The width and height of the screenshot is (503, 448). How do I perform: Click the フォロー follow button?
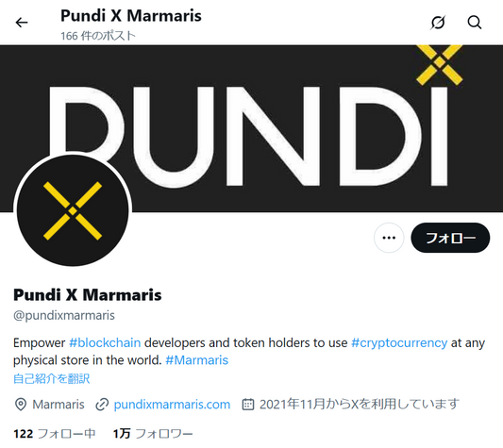pos(450,238)
